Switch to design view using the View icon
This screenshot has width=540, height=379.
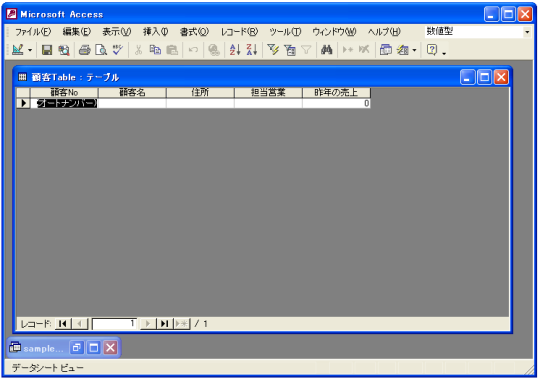click(x=18, y=50)
